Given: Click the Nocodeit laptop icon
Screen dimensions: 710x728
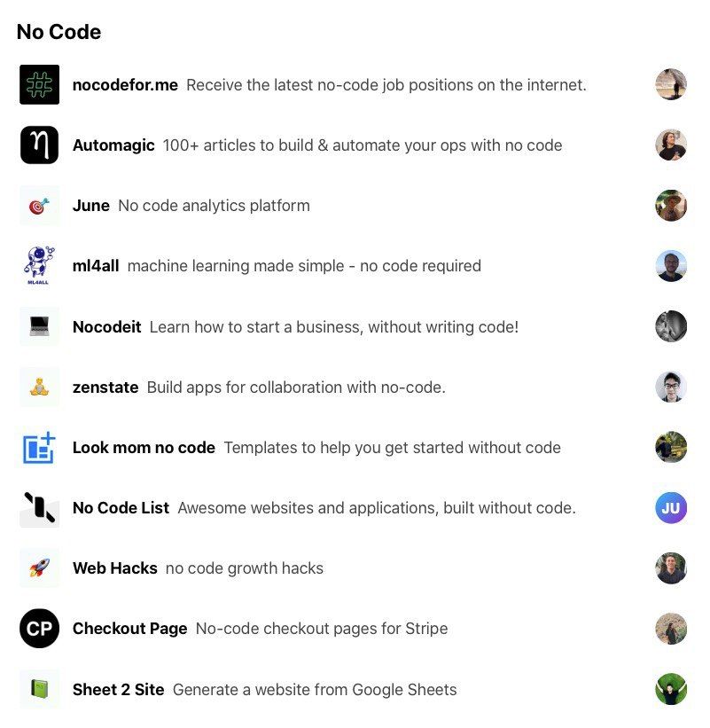Looking at the screenshot, I should [39, 327].
